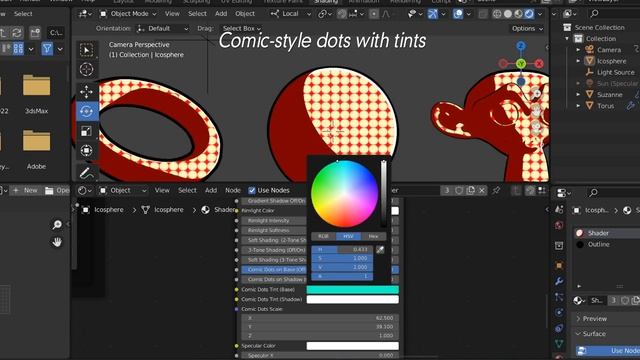Switch color picker to Hex tab
The width and height of the screenshot is (640, 360).
tap(373, 236)
